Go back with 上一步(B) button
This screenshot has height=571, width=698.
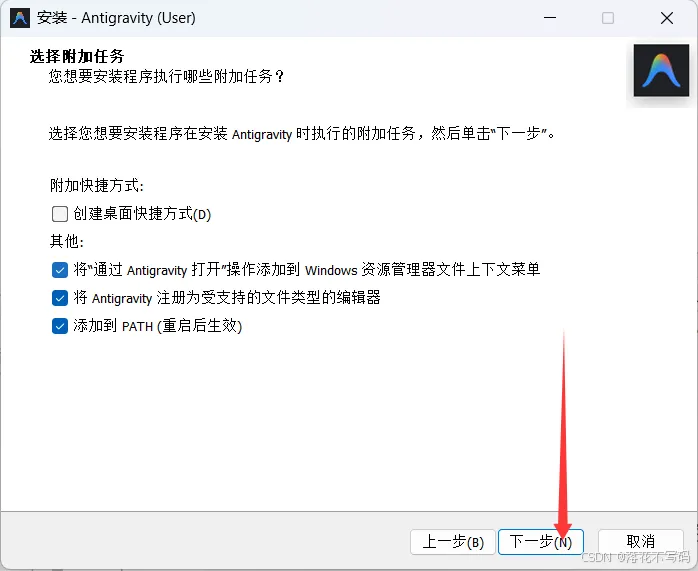453,542
